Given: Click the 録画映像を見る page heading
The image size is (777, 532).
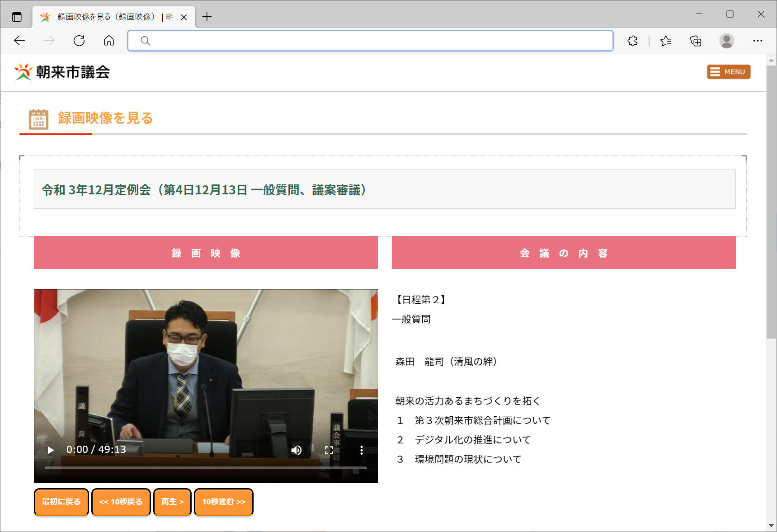Looking at the screenshot, I should 105,118.
